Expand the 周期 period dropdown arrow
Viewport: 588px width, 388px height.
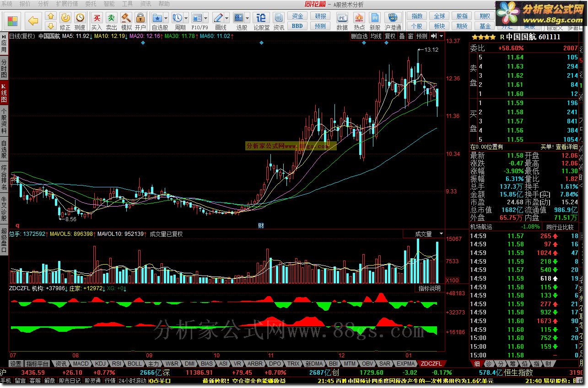point(185,18)
